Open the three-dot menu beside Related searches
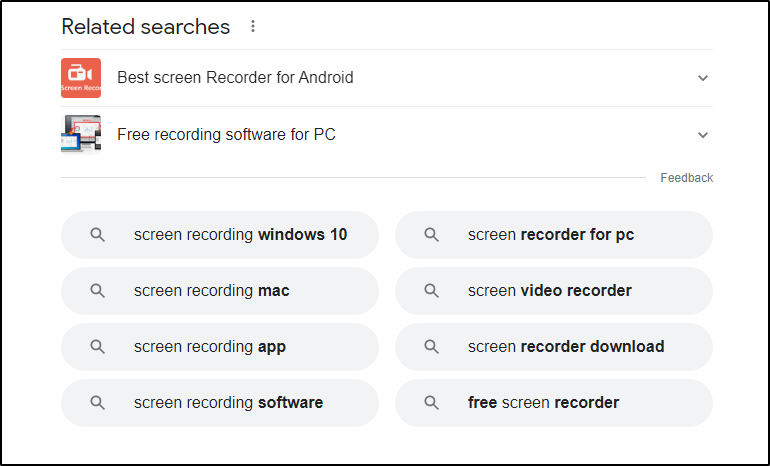This screenshot has width=770, height=466. [x=253, y=27]
